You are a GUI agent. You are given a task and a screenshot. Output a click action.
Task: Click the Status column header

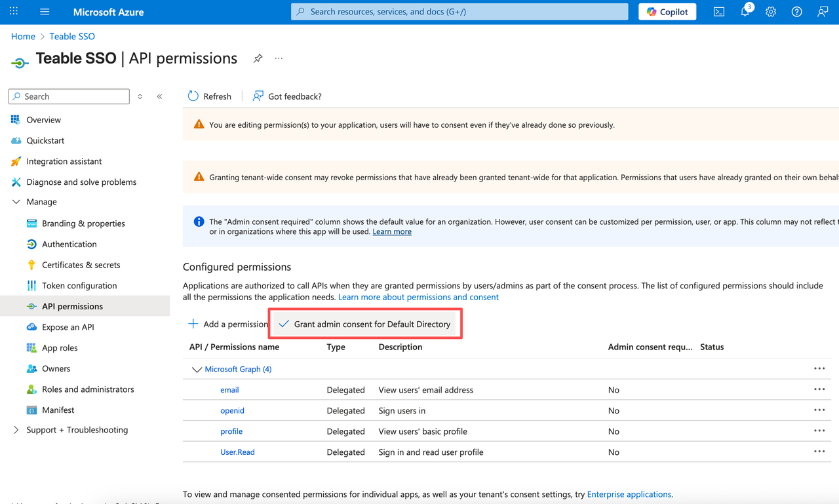[712, 347]
